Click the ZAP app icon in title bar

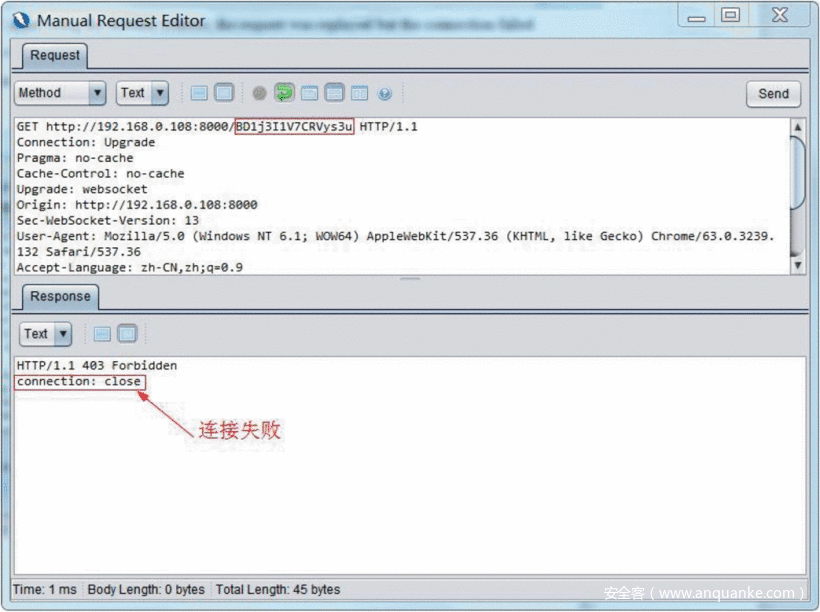coord(21,21)
